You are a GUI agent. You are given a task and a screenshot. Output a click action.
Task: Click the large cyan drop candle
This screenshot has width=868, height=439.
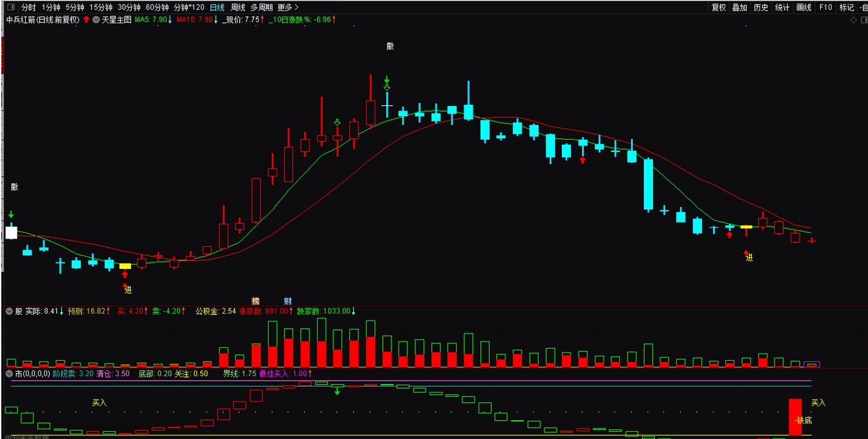(x=648, y=184)
